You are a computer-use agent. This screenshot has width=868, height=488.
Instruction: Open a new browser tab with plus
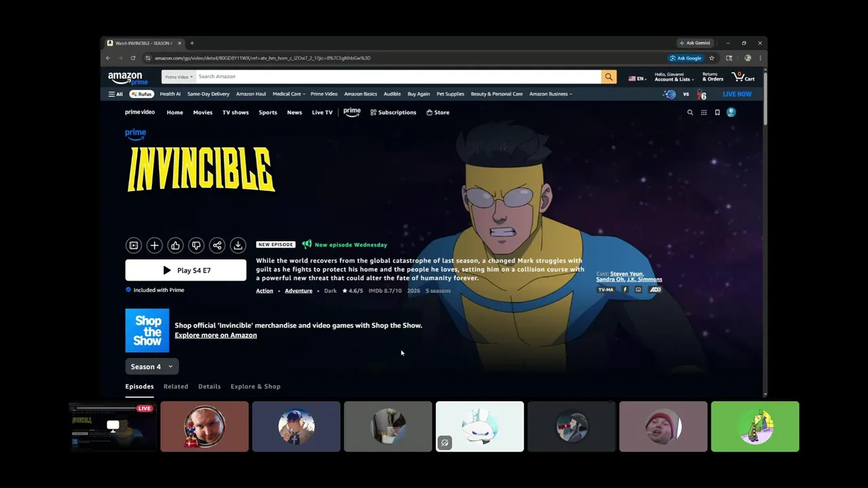coord(192,43)
